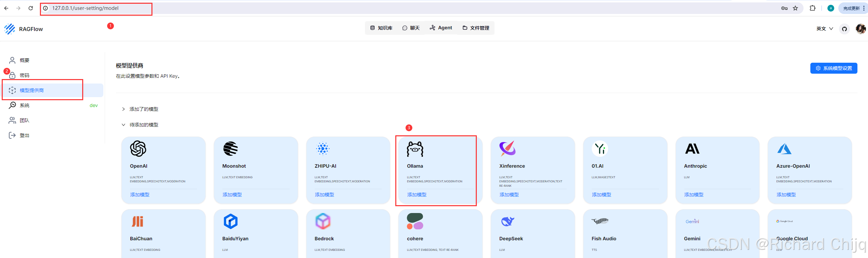Click the 完成更新 browser update button
868x258 pixels.
pos(854,8)
